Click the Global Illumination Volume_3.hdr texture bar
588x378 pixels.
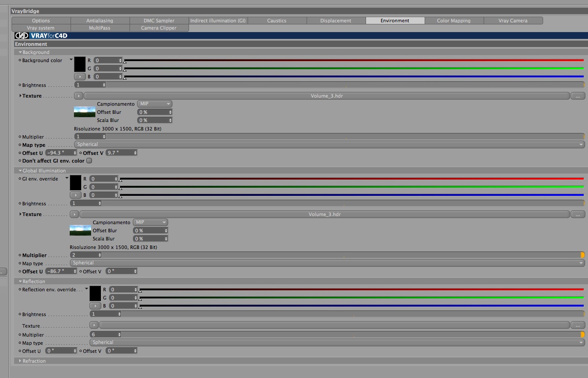tap(325, 214)
